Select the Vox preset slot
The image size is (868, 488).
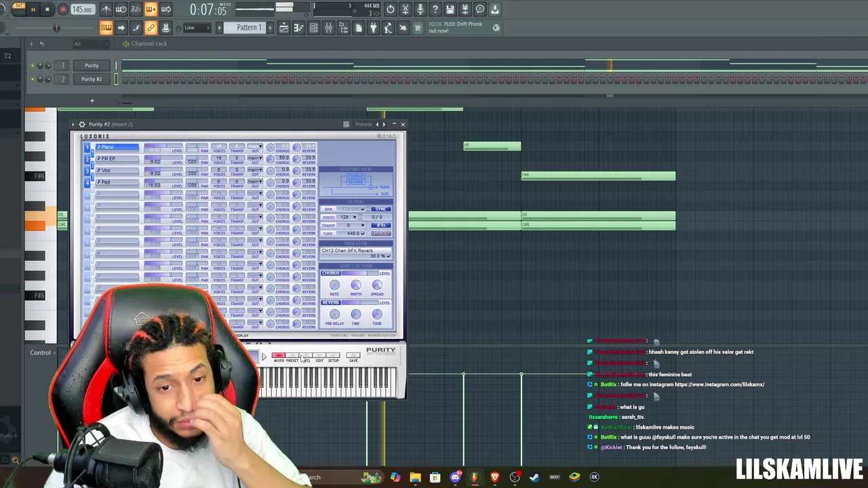click(117, 171)
